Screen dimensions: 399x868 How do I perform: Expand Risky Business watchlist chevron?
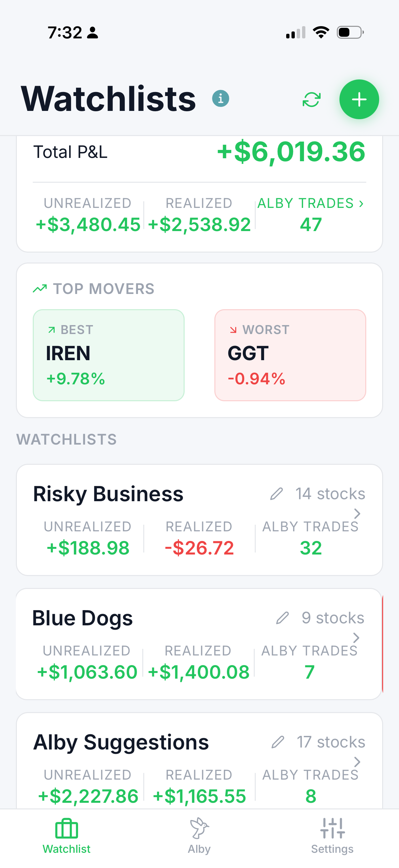coord(357,514)
